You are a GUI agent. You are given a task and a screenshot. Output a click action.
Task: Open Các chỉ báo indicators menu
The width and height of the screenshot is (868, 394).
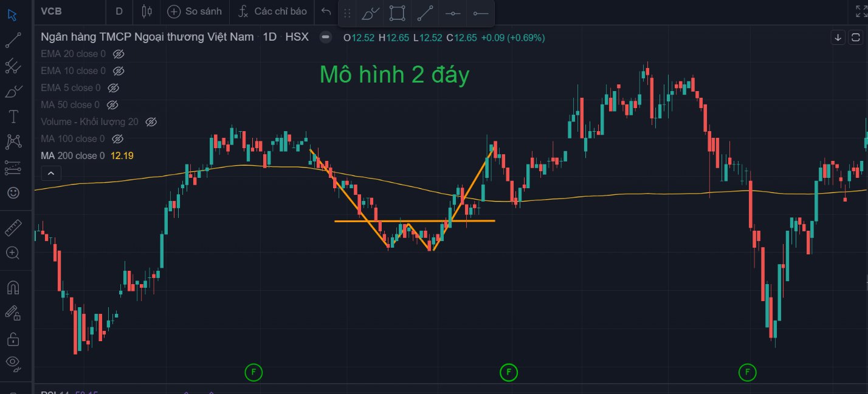pos(272,11)
